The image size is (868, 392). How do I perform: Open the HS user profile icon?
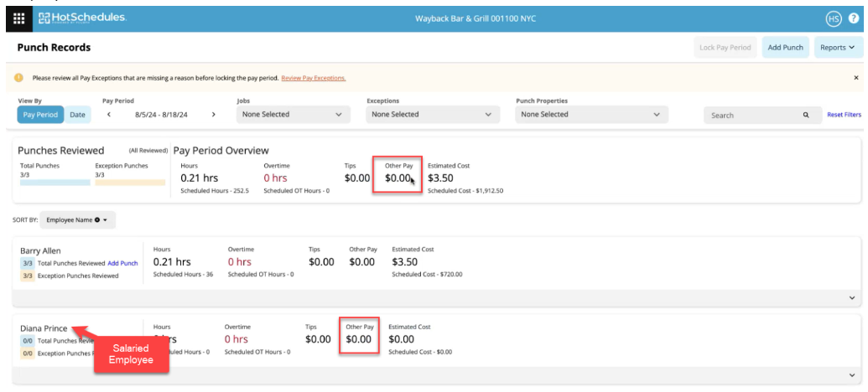833,18
